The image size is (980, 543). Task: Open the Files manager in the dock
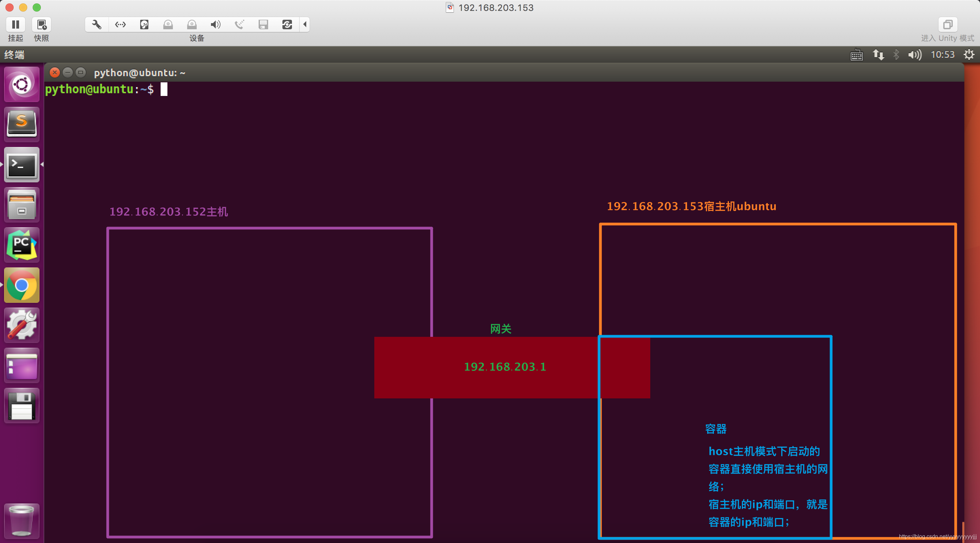(x=22, y=204)
